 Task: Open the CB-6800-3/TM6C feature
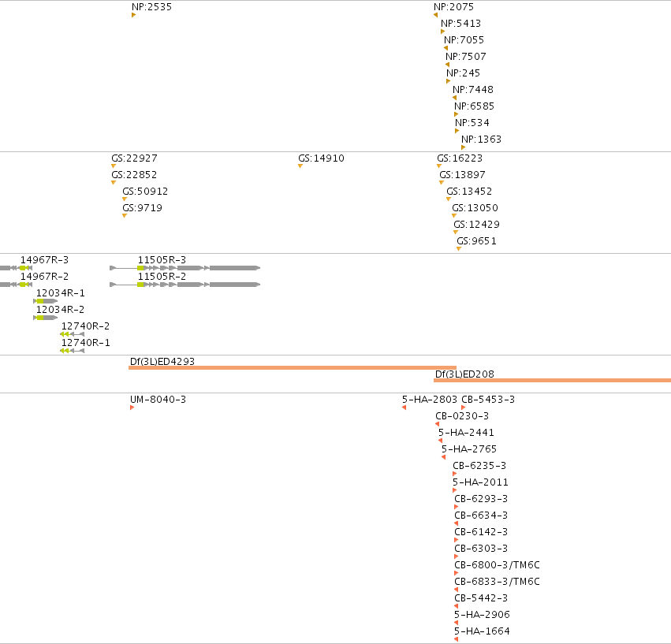pos(497,565)
